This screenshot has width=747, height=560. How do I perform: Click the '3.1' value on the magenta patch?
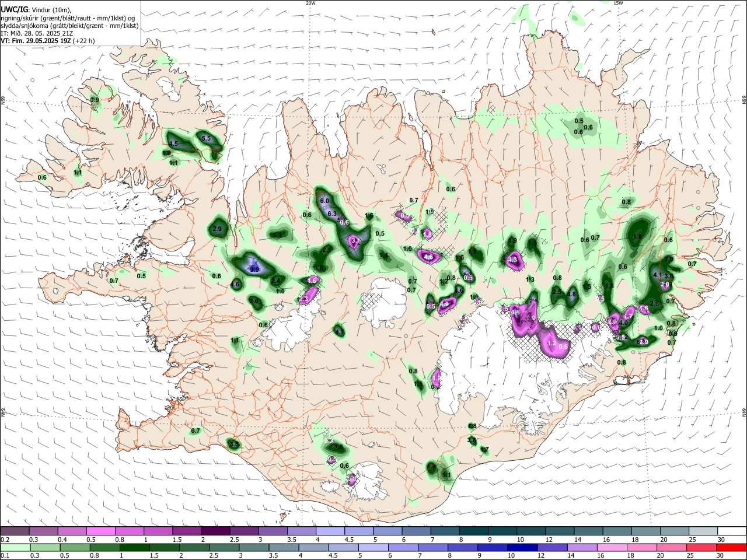coord(355,241)
